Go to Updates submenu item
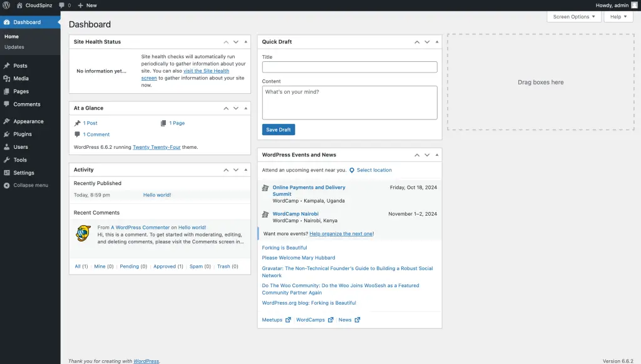 14,47
